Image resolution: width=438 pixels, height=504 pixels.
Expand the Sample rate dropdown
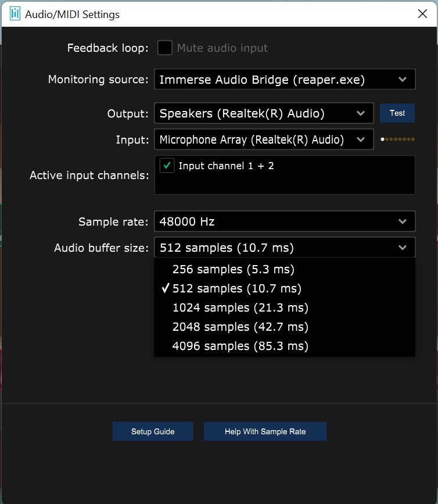click(x=285, y=221)
